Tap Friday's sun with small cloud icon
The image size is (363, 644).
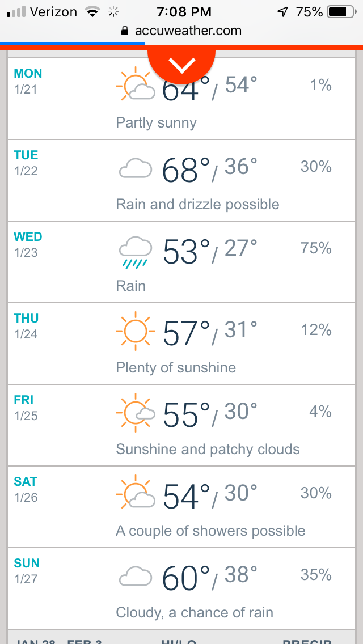pyautogui.click(x=135, y=413)
